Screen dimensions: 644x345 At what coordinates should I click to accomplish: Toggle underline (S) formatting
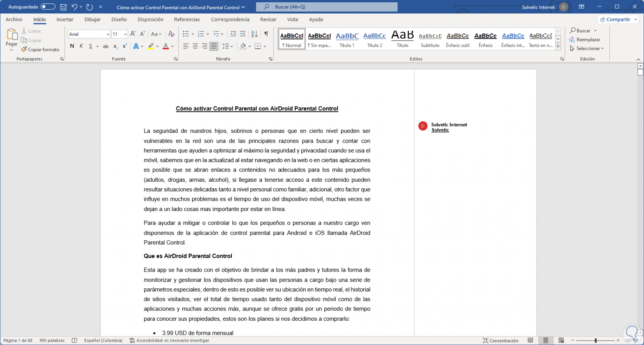[91, 46]
